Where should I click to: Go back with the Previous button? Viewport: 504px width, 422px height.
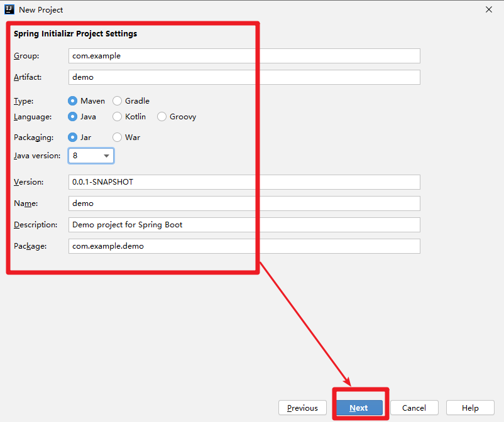[x=302, y=408]
